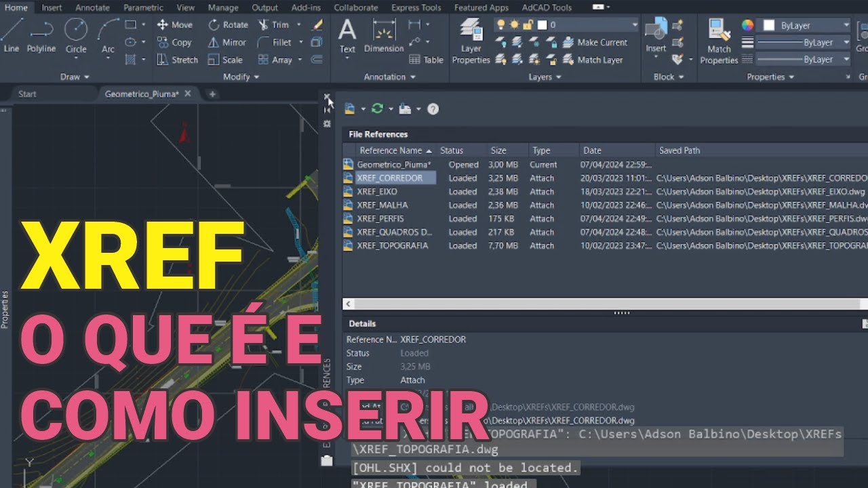Viewport: 868px width, 488px height.
Task: Toggle layer freeze sun icon
Action: pos(514,24)
